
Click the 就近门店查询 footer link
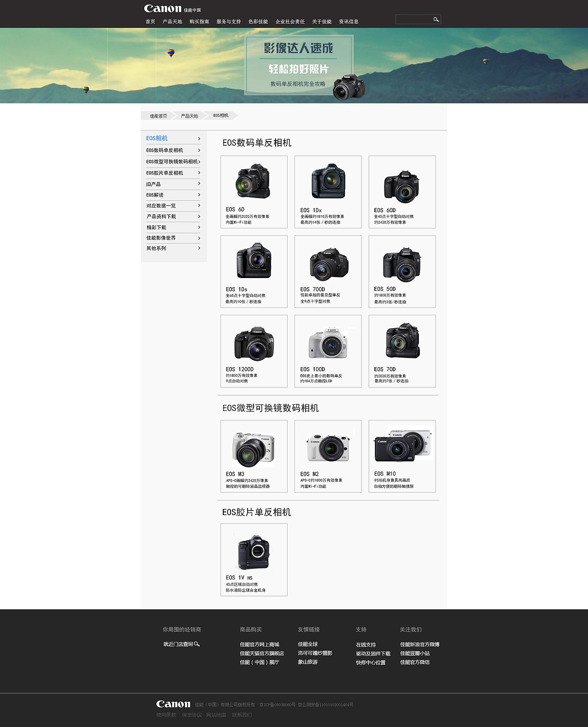(x=178, y=644)
